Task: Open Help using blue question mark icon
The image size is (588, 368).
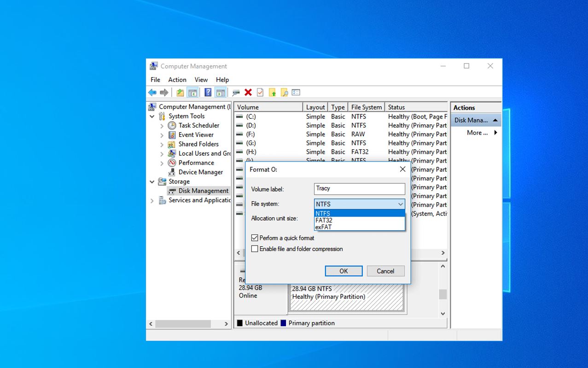Action: pos(208,93)
